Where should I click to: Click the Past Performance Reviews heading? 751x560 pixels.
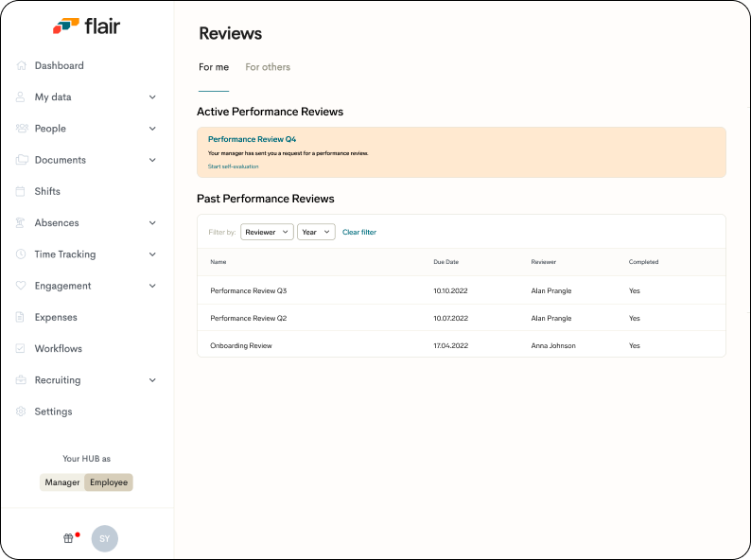pyautogui.click(x=266, y=199)
